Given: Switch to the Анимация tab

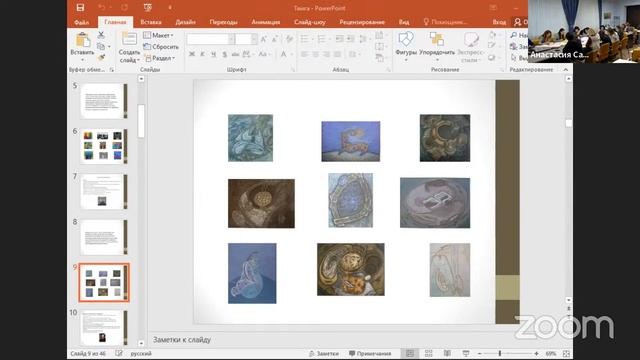Looking at the screenshot, I should (x=266, y=22).
